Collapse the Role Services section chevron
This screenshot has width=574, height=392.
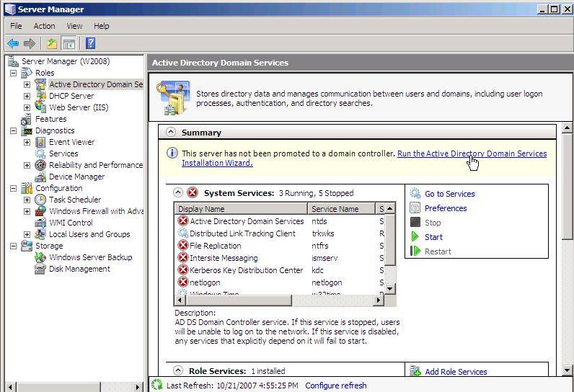click(x=178, y=370)
